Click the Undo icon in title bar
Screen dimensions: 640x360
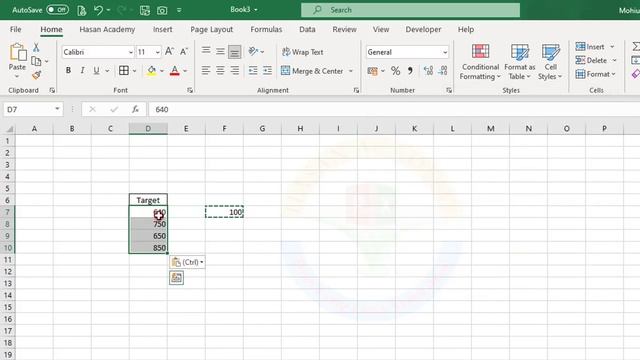tap(98, 10)
